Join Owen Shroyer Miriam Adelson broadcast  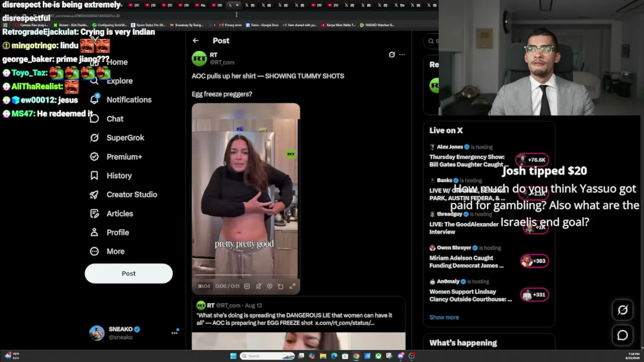tap(489, 257)
